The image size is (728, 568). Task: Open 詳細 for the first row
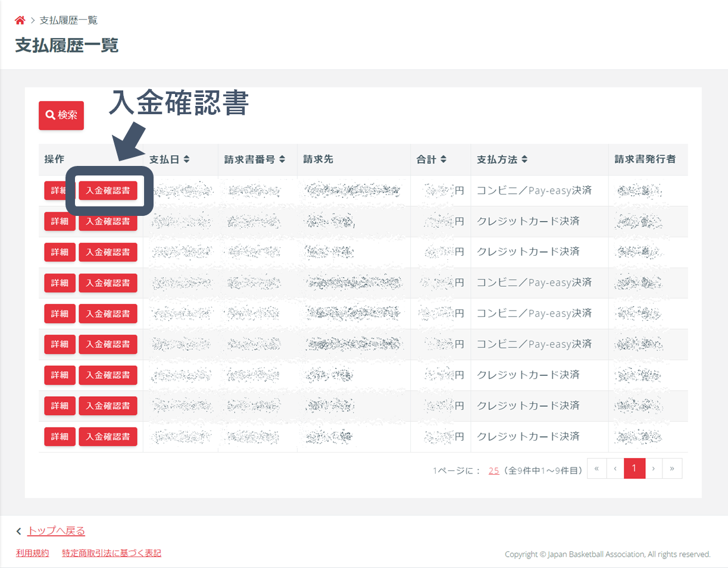(60, 191)
